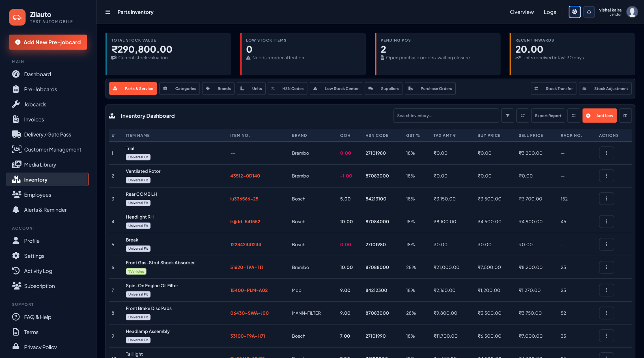
Task: Click the Zilauto car logo
Action: coord(17,17)
